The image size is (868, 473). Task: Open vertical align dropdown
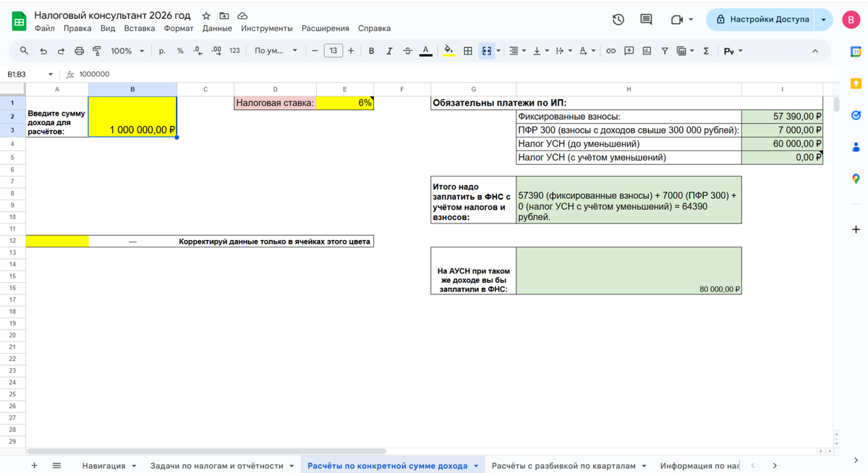(540, 51)
